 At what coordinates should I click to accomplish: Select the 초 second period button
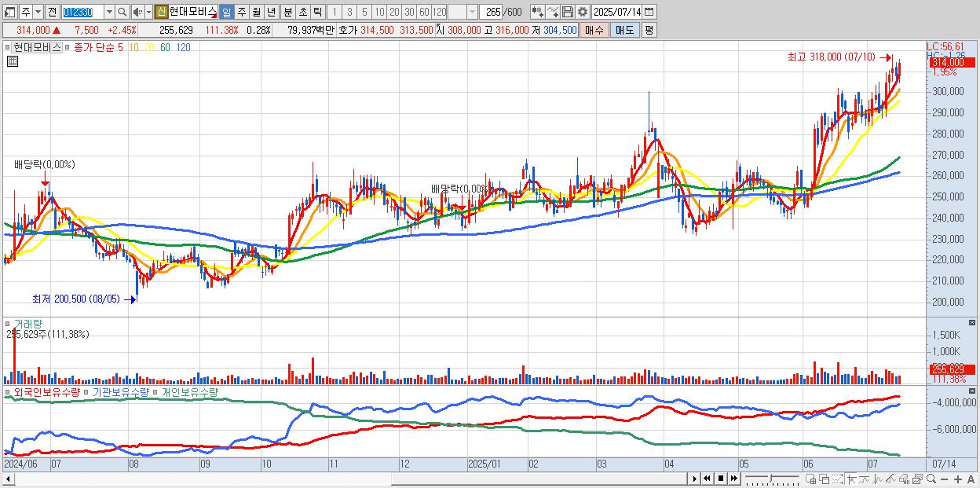pos(302,12)
